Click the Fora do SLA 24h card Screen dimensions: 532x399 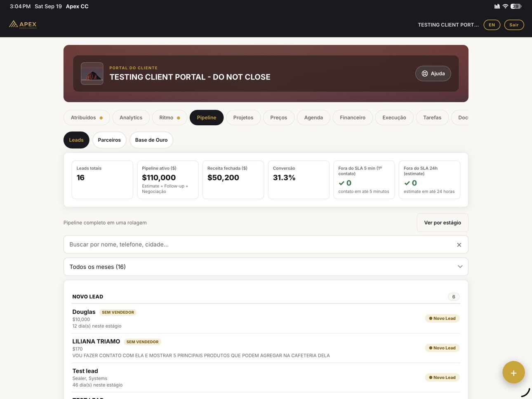(x=429, y=180)
